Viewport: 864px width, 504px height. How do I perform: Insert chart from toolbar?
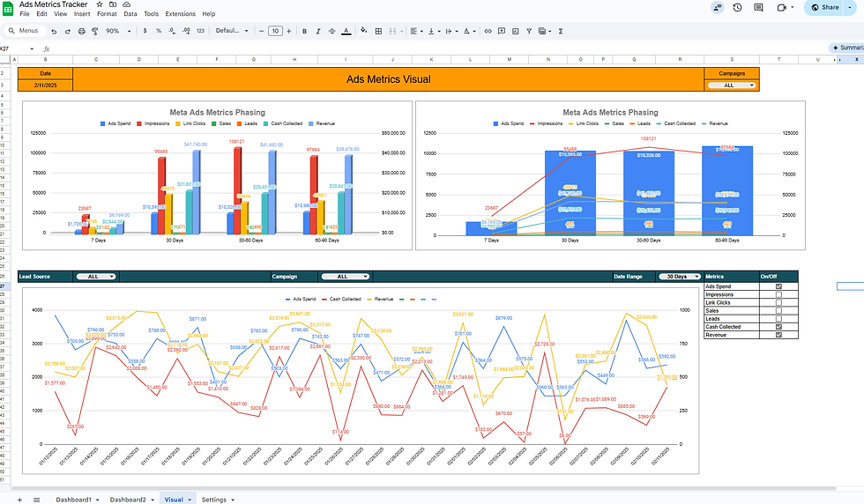(515, 32)
